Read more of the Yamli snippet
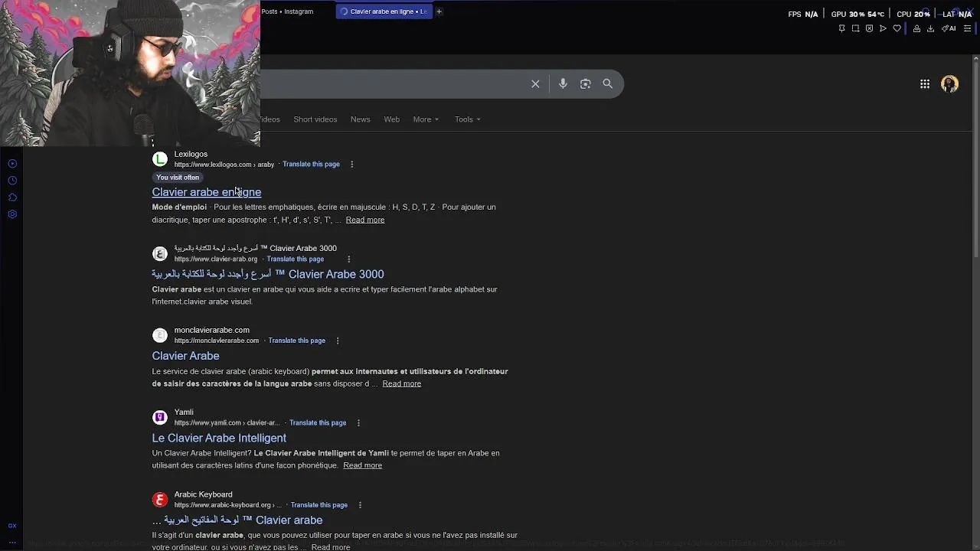Viewport: 980px width, 551px height. [x=362, y=466]
